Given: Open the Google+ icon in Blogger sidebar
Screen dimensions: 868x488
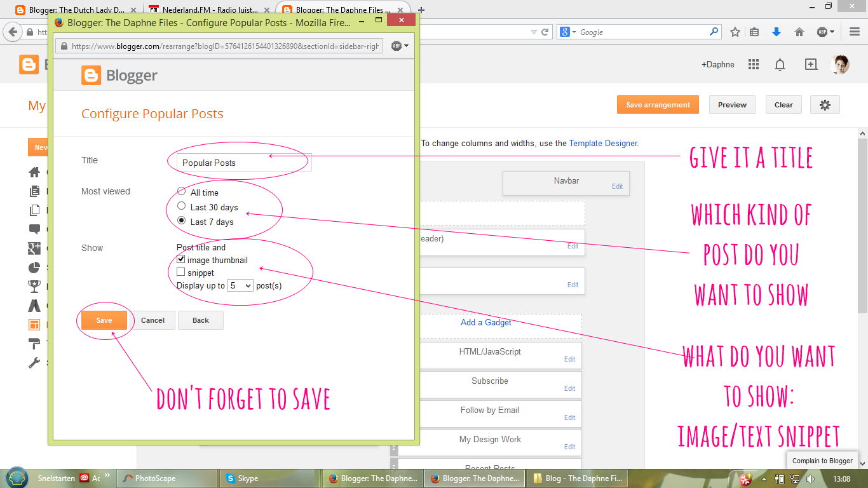Looking at the screenshot, I should click(x=34, y=248).
